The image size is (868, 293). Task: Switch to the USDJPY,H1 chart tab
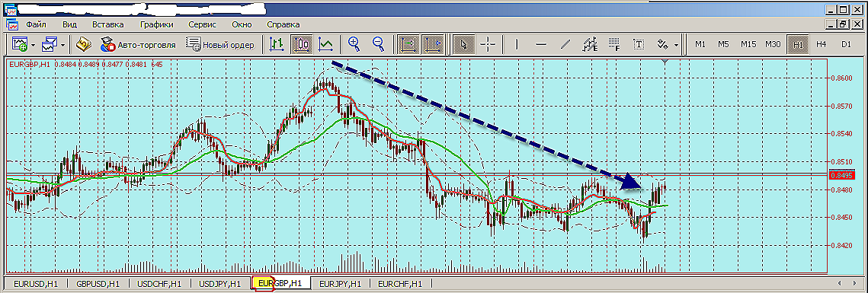tap(220, 284)
